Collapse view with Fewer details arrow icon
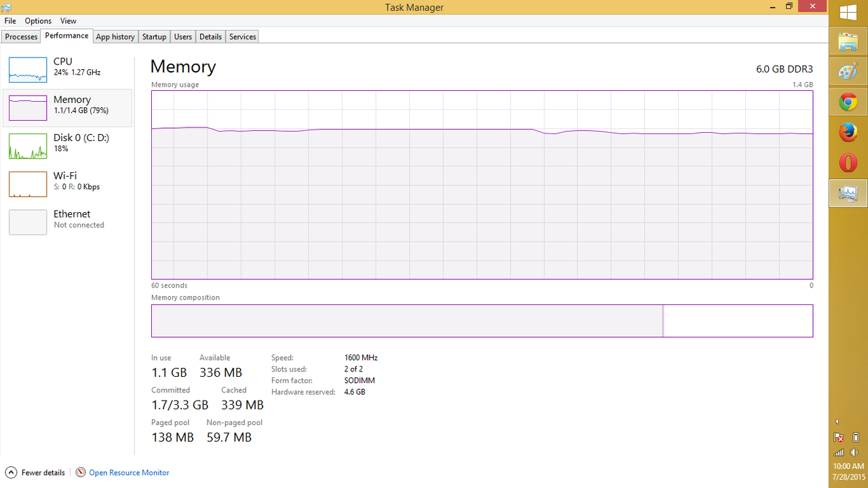This screenshot has height=488, width=868. tap(11, 472)
